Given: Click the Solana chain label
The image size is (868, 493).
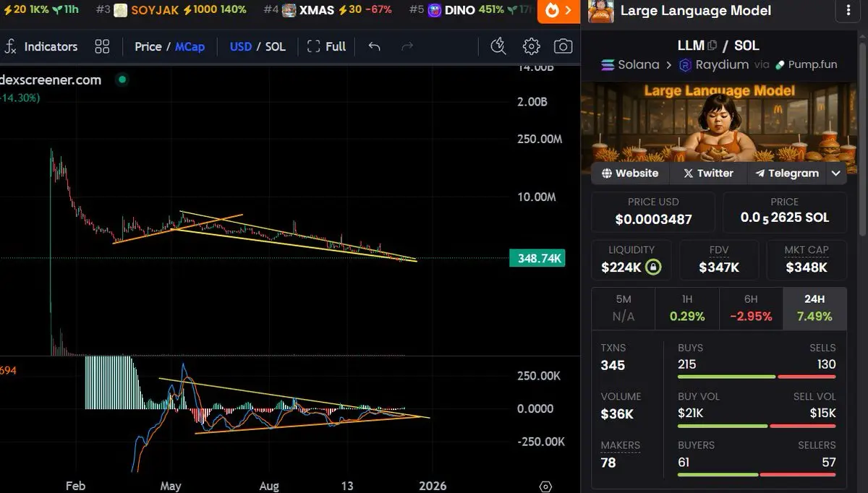Looking at the screenshot, I should point(629,64).
